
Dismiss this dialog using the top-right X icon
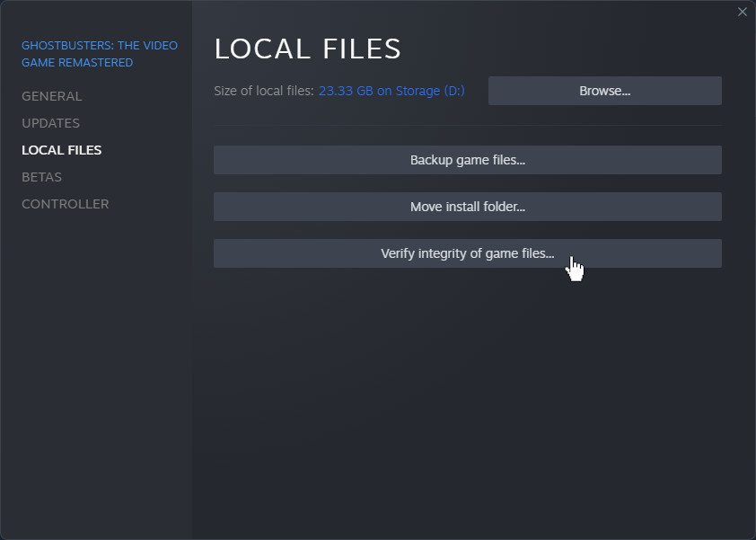coord(742,12)
